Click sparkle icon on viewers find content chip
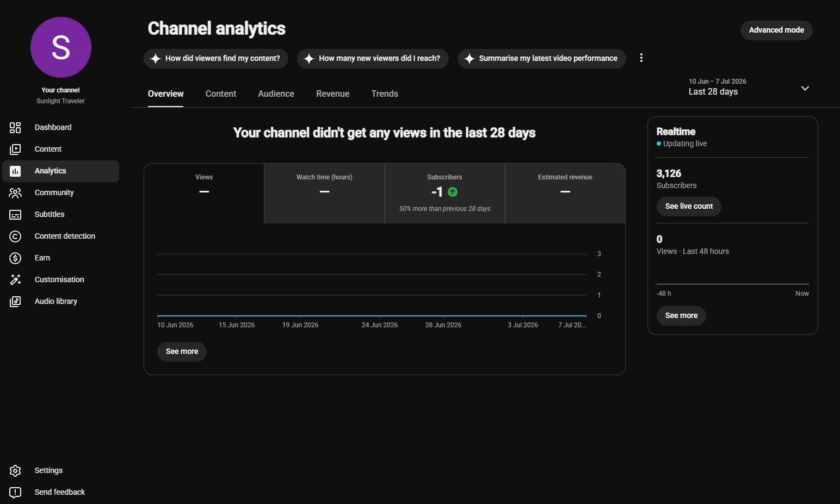Viewport: 840px width, 504px height. click(x=156, y=58)
